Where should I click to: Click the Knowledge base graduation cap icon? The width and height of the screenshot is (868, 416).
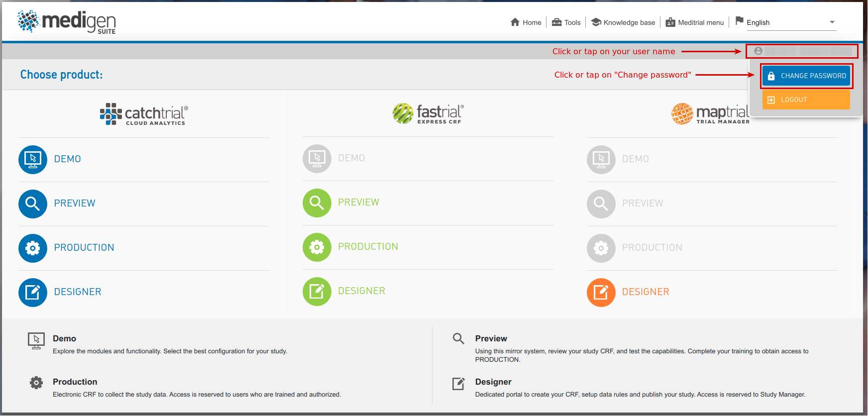(596, 22)
